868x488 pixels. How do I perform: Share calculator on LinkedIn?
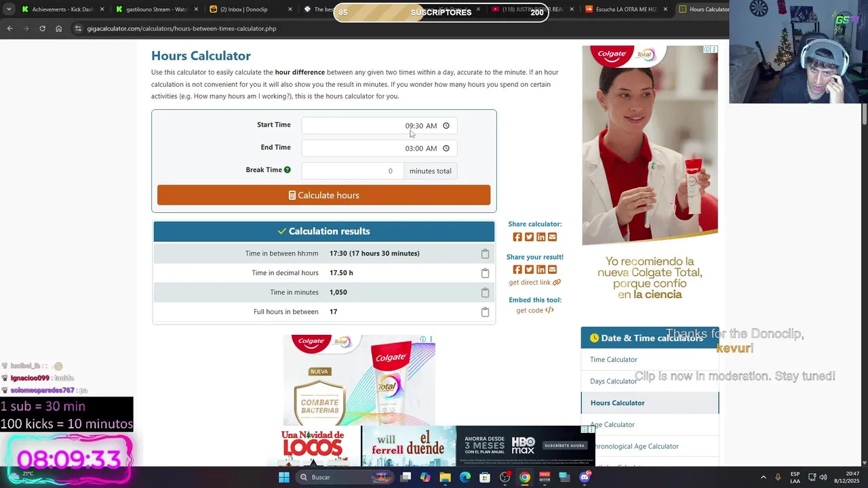(540, 237)
